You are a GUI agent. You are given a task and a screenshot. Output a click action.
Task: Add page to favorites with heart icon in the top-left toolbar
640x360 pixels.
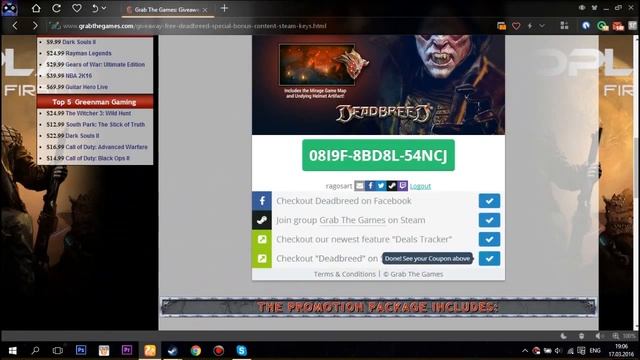coord(76,8)
